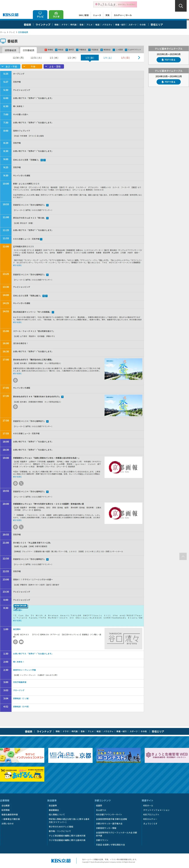Download 2024年10月〜12月 timetable PDF
189x868 pixels.
point(169,82)
